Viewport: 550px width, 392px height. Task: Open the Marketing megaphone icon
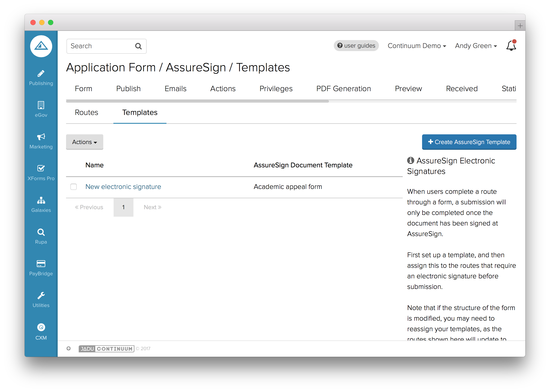click(x=41, y=137)
